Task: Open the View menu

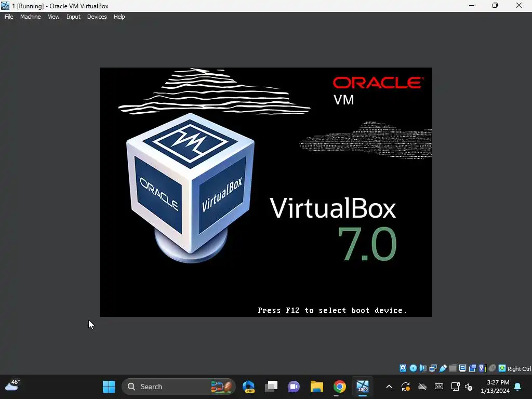Action: [x=54, y=17]
